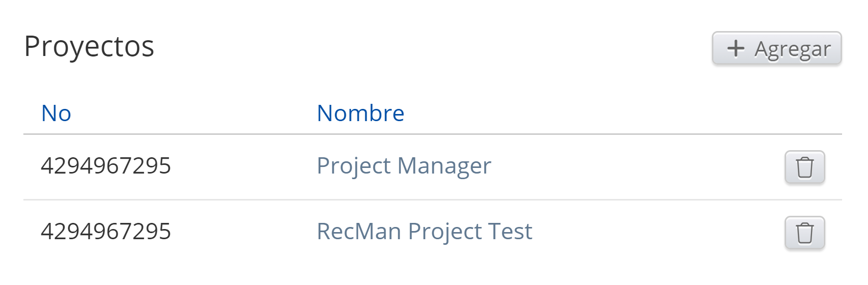
Task: Select the Project Manager table row
Action: 610,167
